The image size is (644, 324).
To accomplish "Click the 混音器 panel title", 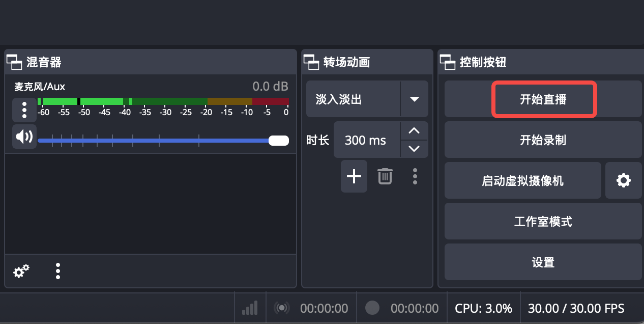I will [44, 62].
